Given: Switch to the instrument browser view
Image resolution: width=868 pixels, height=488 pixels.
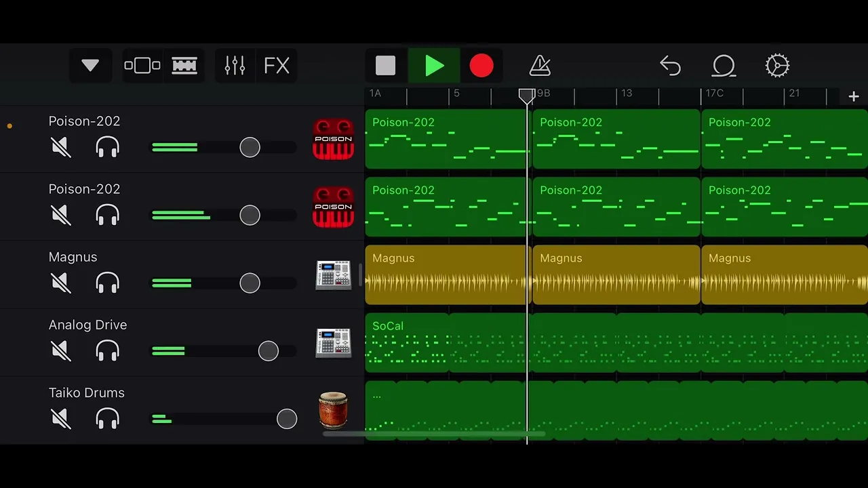Looking at the screenshot, I should 142,66.
